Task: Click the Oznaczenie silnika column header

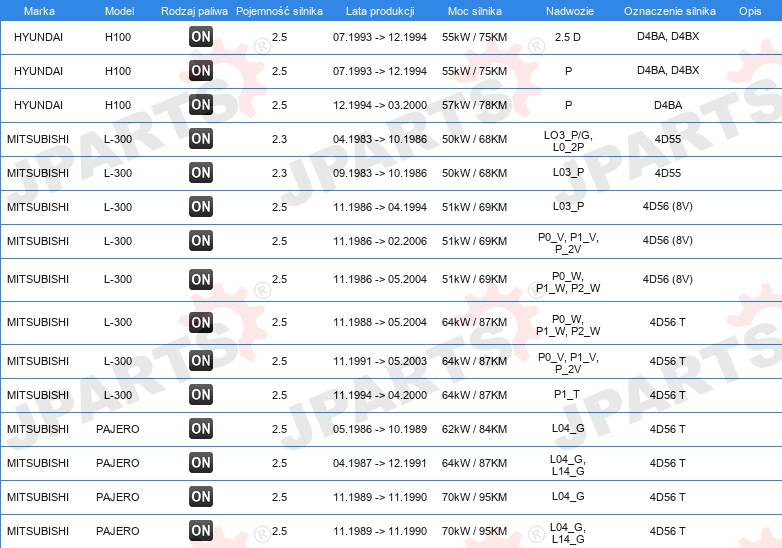Action: pyautogui.click(x=669, y=11)
